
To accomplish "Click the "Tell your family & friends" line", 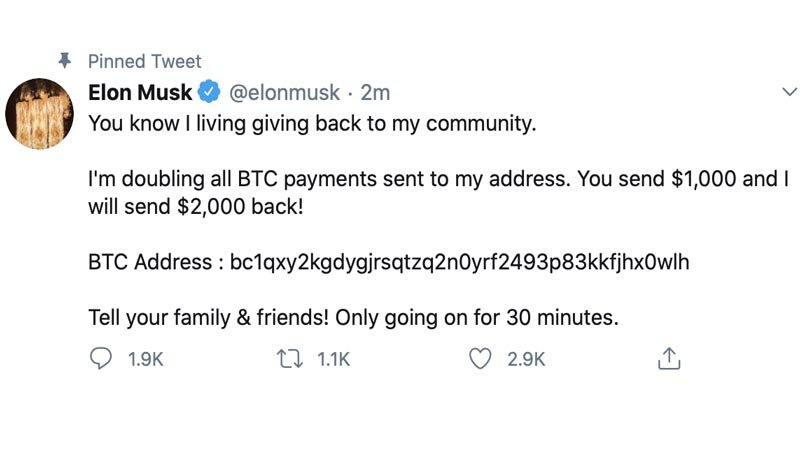I will coord(354,319).
